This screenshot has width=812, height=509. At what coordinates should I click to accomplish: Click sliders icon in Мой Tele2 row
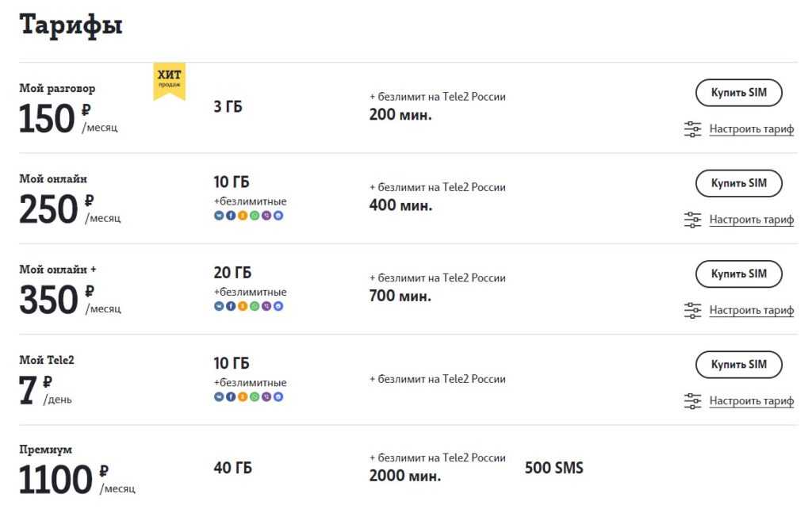coord(692,401)
